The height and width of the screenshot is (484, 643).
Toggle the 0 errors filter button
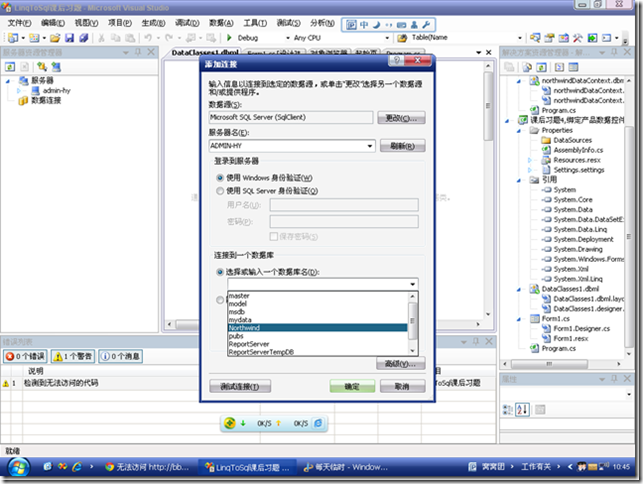25,356
